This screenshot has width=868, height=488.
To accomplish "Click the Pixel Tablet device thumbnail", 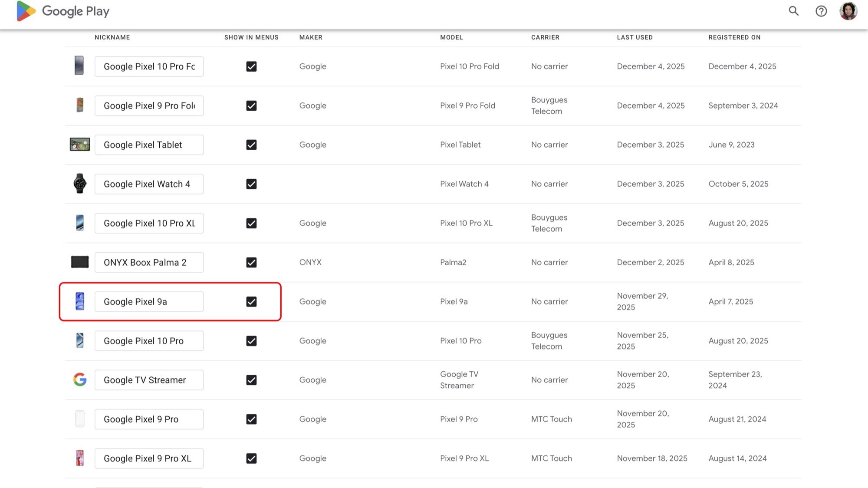I will pyautogui.click(x=80, y=145).
